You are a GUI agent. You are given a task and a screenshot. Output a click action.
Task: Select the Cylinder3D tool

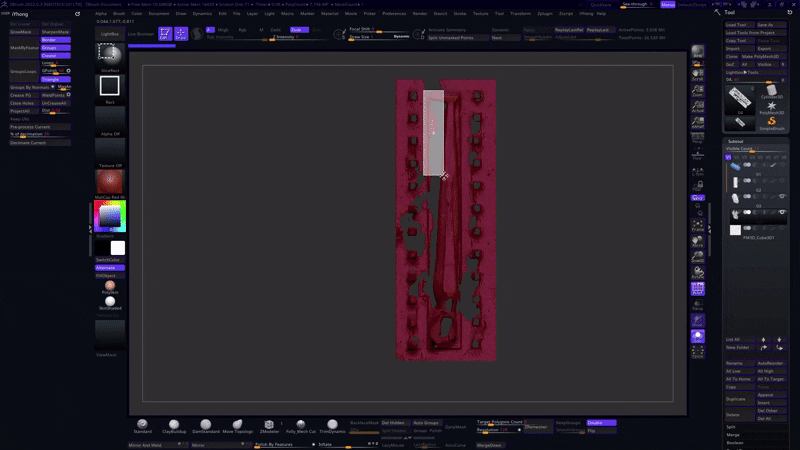771,92
